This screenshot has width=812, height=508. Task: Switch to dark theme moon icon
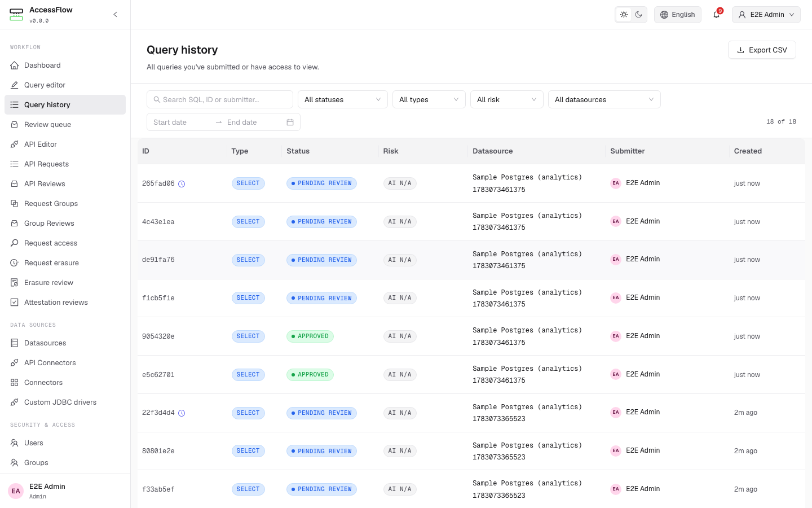[x=638, y=15]
